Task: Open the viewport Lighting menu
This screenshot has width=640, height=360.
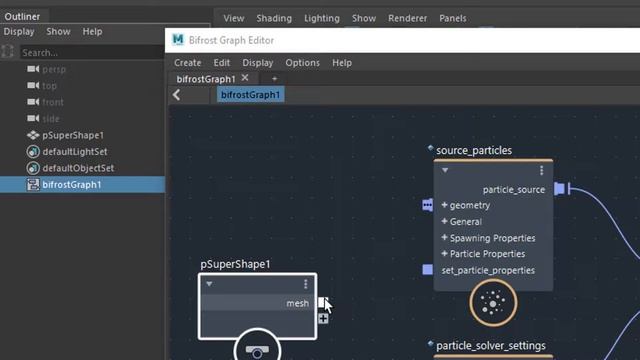Action: point(322,18)
